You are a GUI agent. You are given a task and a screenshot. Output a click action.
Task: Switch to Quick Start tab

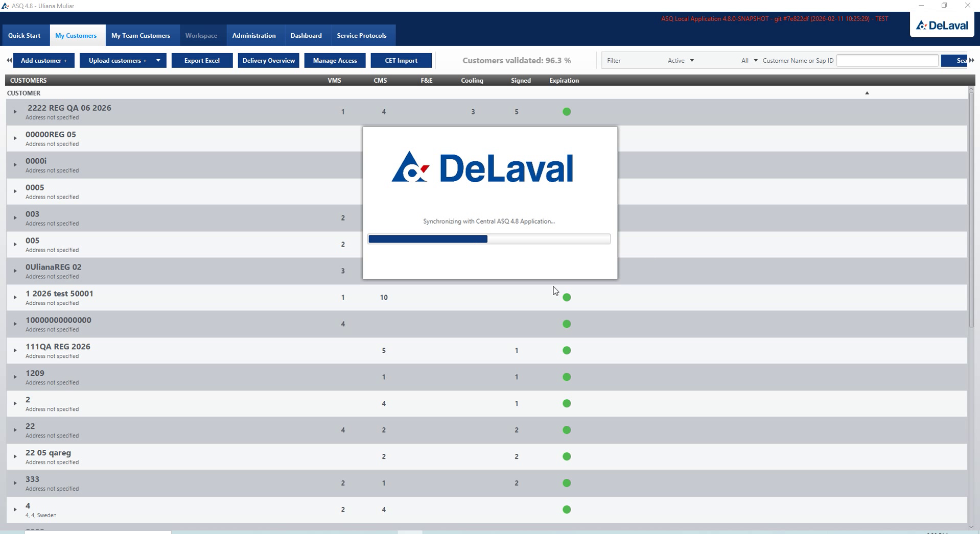24,36
